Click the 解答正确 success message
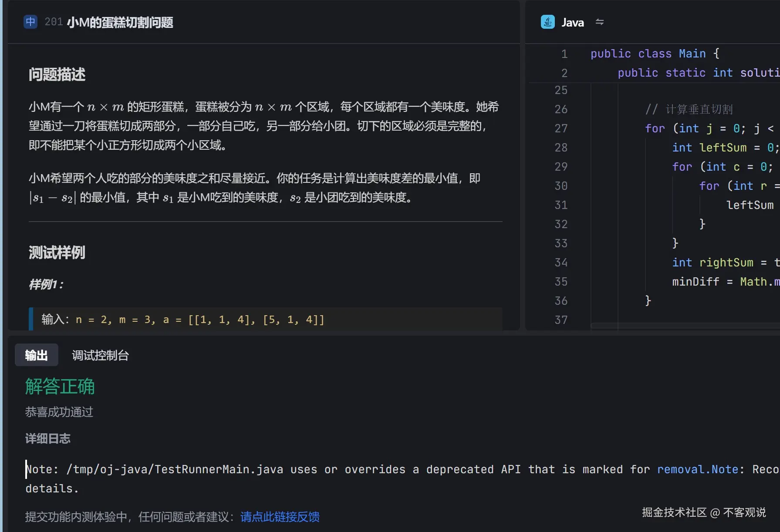This screenshot has height=532, width=780. pyautogui.click(x=60, y=387)
